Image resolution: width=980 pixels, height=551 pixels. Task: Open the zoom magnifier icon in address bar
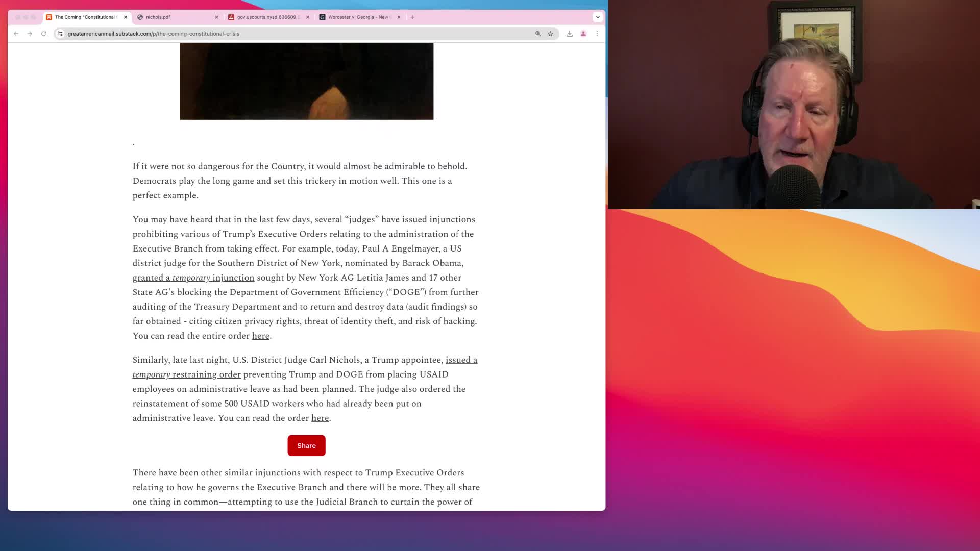[x=537, y=34]
